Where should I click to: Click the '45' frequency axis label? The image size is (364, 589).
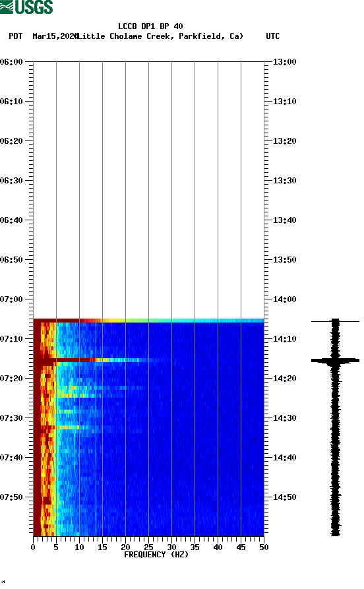coord(241,547)
